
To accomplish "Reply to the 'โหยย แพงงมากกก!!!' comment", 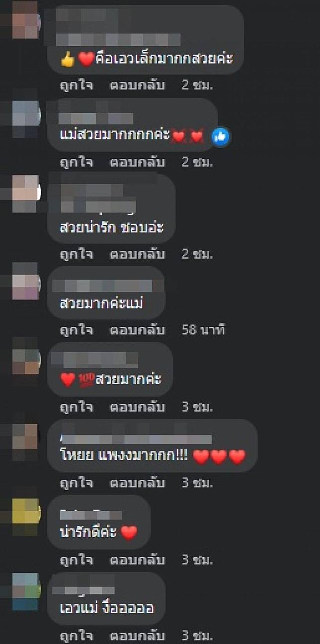I will (137, 483).
